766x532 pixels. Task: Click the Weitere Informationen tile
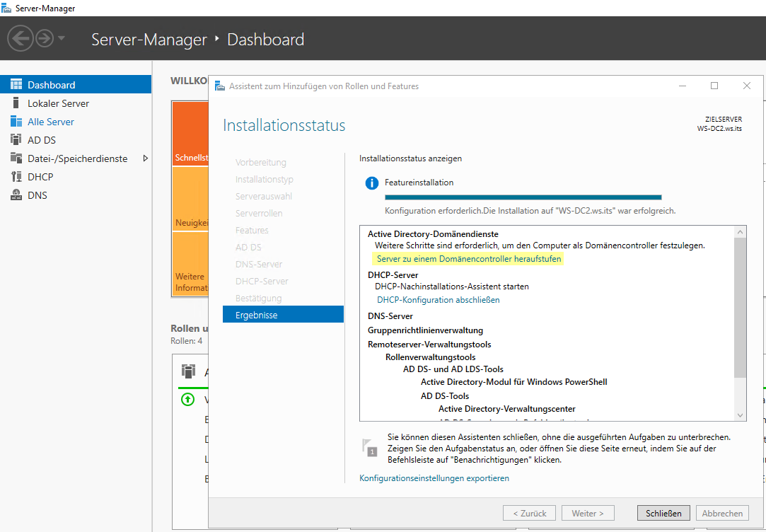190,264
